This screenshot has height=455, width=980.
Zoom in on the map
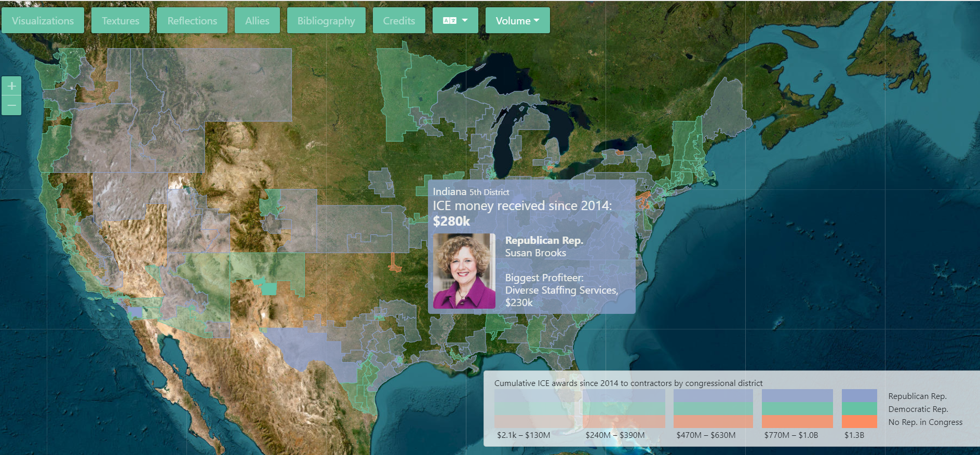11,86
